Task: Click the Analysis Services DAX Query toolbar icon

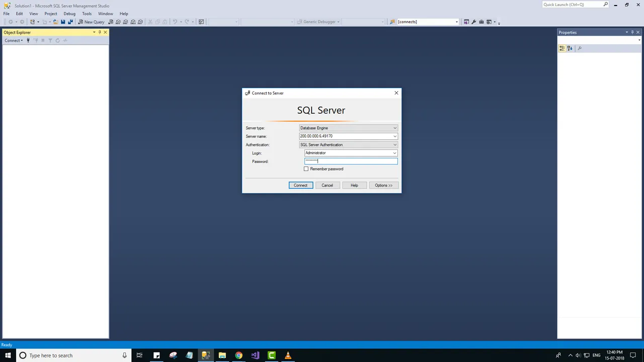Action: tap(140, 22)
